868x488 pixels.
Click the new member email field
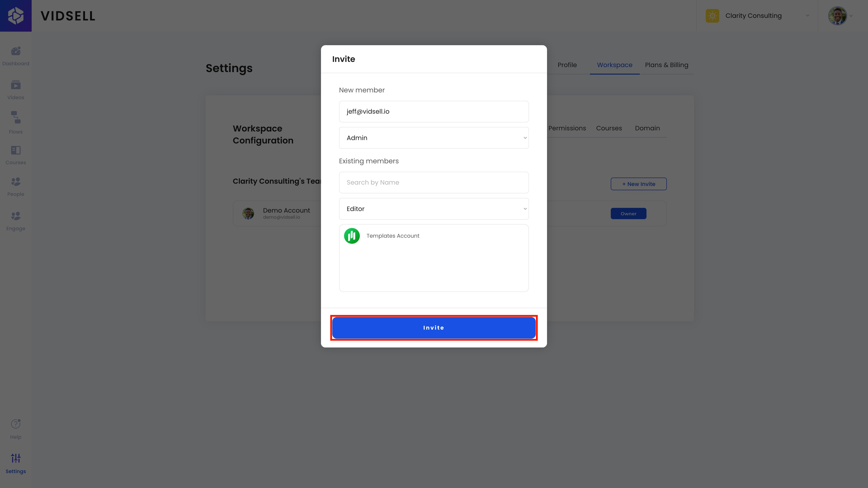coord(434,111)
